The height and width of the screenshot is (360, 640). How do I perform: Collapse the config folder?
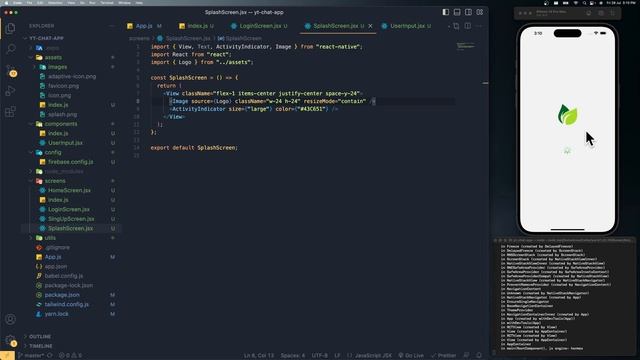(53, 152)
